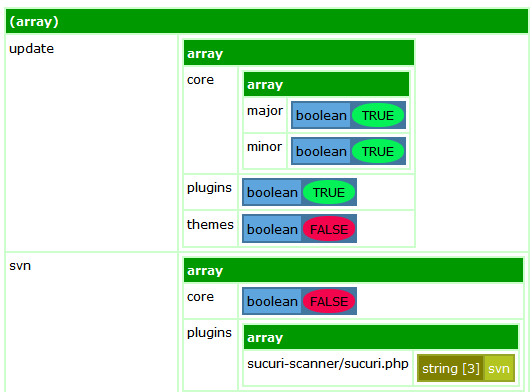Click the FALSE value for svn core
Viewport: 532px width, 392px height.
pyautogui.click(x=329, y=301)
